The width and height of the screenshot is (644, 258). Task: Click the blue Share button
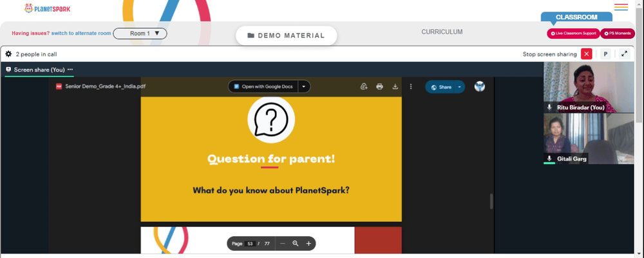[440, 87]
